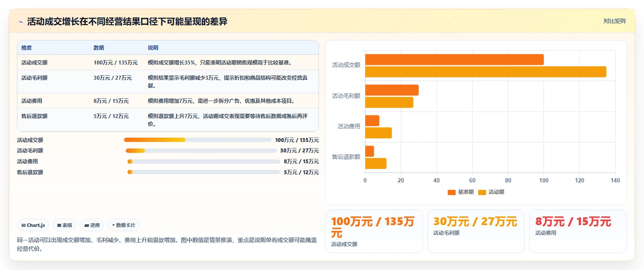
Task: Click the 活动费用 baseline bar in chart
Action: tap(372, 121)
